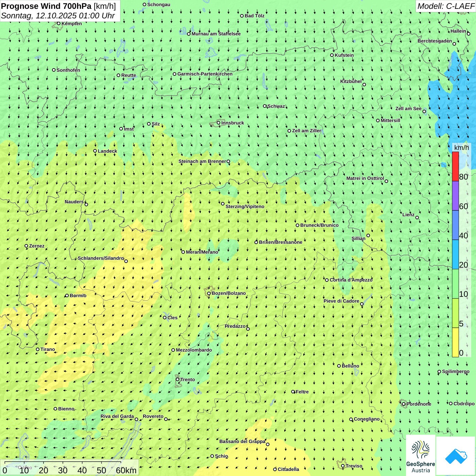
Task: Click the Lienz location marker
Action: (x=417, y=218)
